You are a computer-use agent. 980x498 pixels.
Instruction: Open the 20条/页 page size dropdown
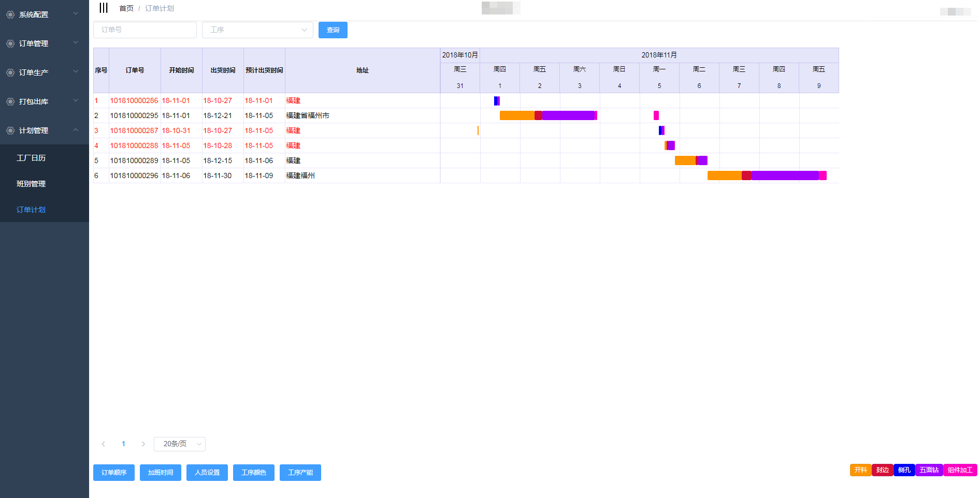click(180, 444)
